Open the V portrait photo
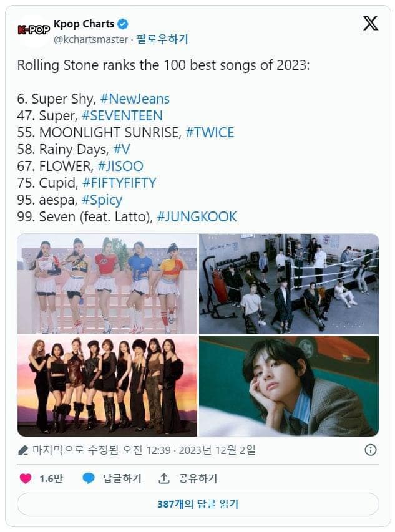 click(288, 386)
